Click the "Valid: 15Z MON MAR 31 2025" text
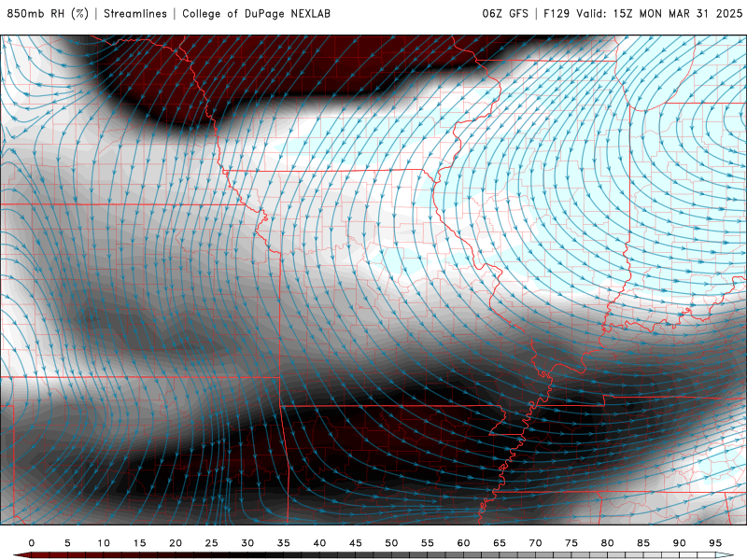The height and width of the screenshot is (560, 747). click(x=659, y=13)
